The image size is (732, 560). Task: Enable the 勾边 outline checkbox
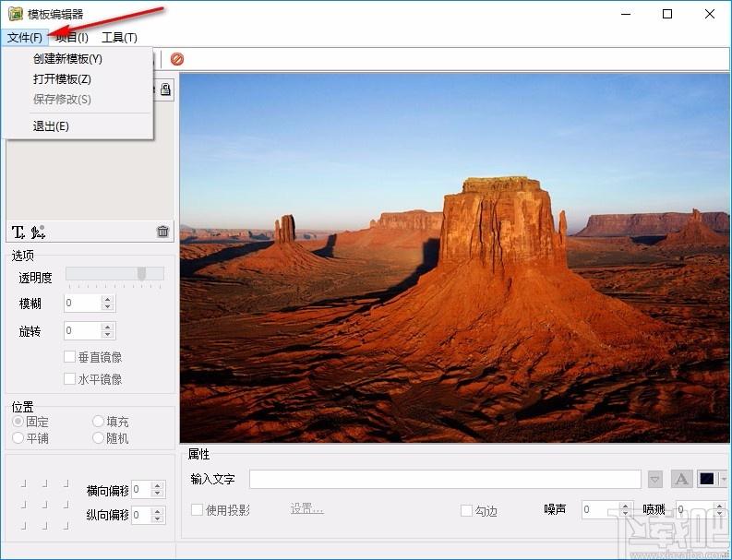pos(466,510)
